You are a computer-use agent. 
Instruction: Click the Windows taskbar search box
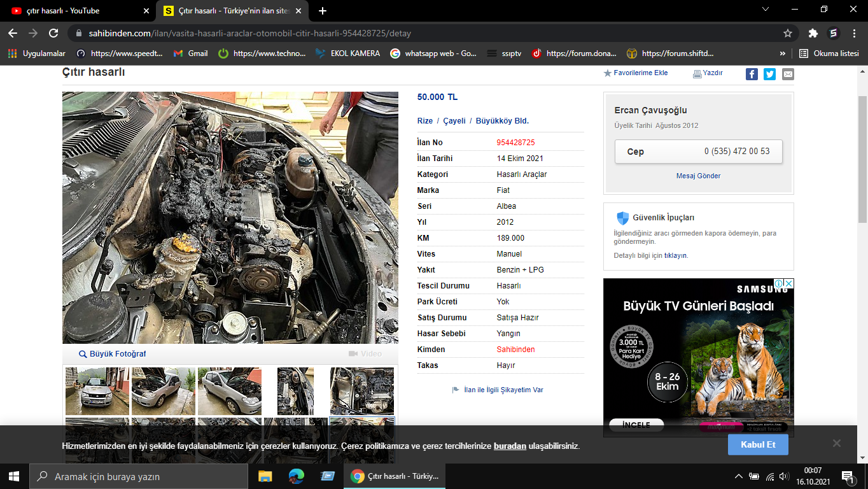139,476
